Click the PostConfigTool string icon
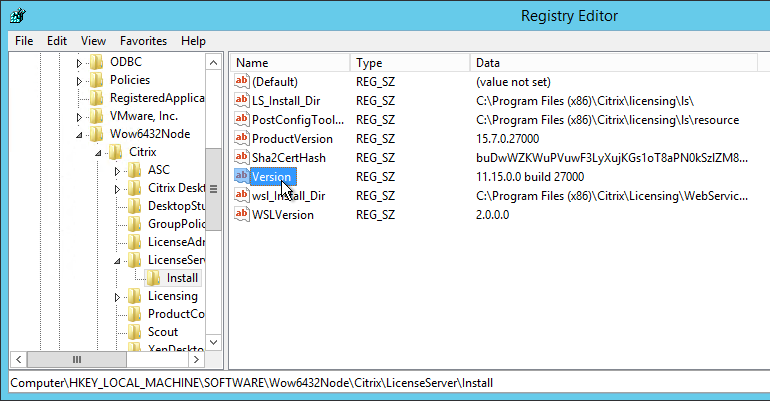The height and width of the screenshot is (401, 770). click(x=242, y=119)
